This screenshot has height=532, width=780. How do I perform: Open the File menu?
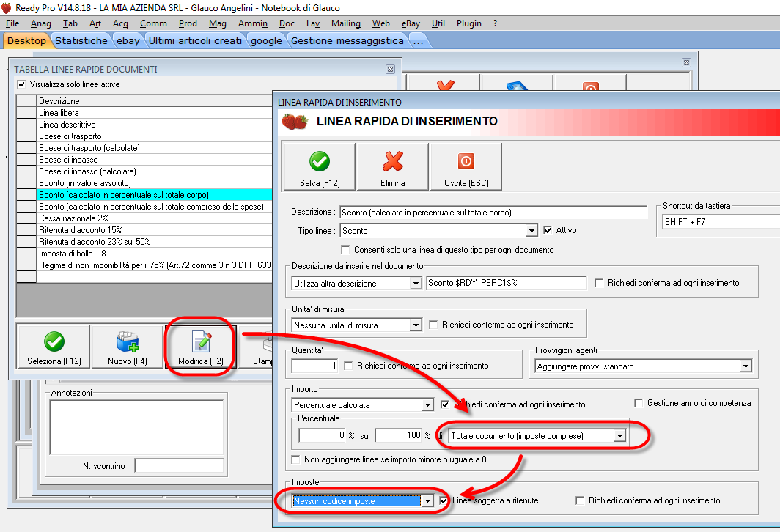[x=12, y=23]
